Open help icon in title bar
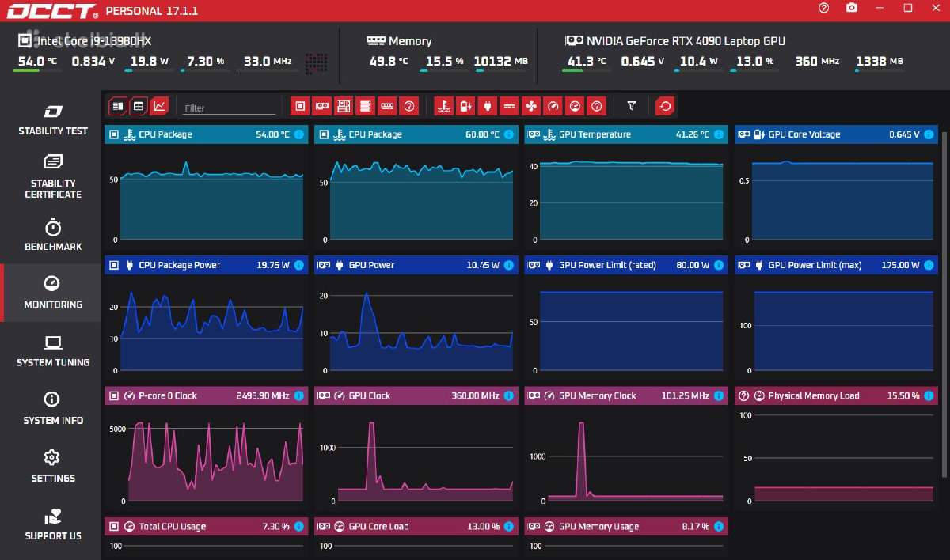The image size is (950, 560). pos(823,8)
